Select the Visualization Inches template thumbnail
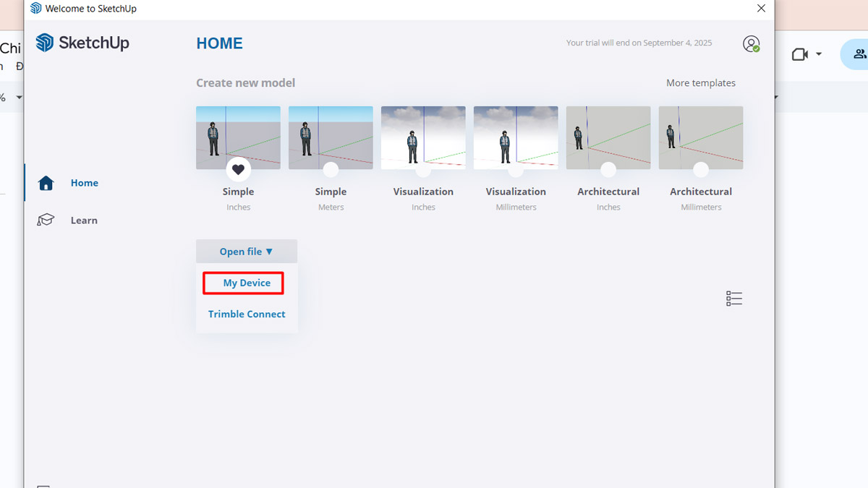This screenshot has width=868, height=488. [423, 137]
